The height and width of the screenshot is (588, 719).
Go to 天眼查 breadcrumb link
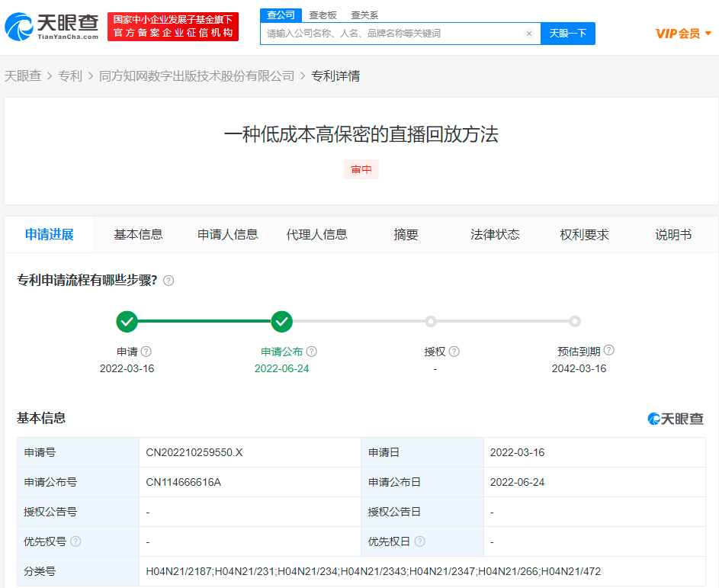click(x=23, y=76)
